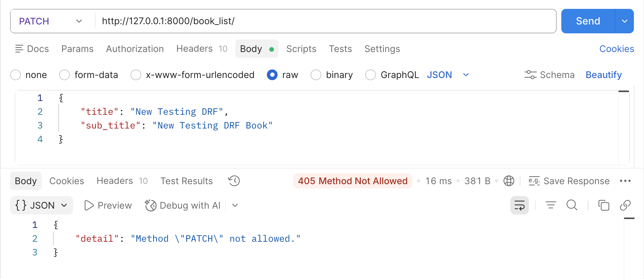The image size is (644, 279).
Task: Select the form-data body type
Action: pyautogui.click(x=64, y=75)
